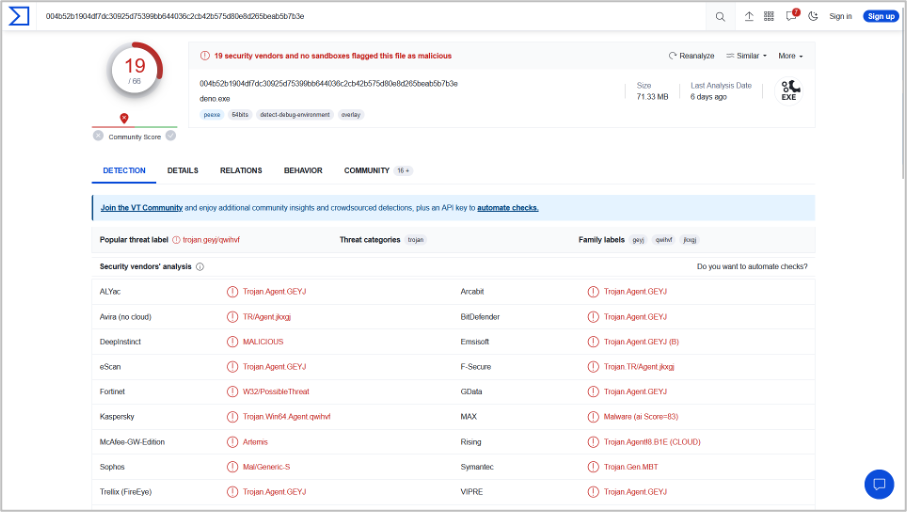Switch to the RELATIONS tab

tap(241, 170)
